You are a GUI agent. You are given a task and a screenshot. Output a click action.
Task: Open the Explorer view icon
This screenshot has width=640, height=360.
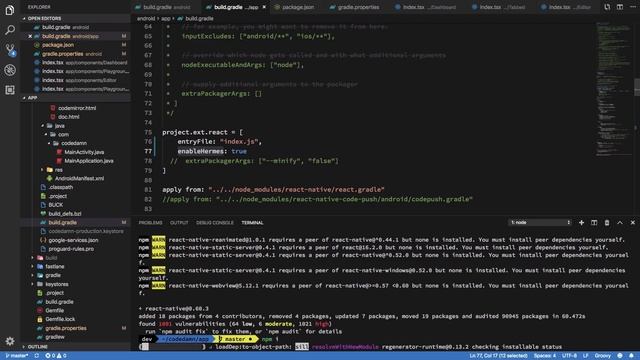coord(10,10)
